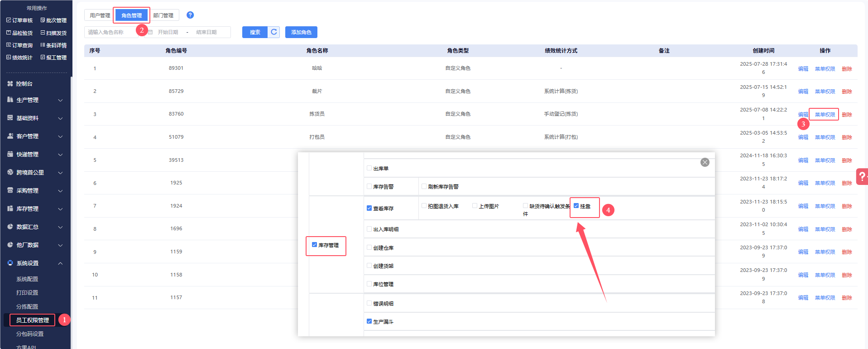Click the 条码详情 barcode shortcut icon
This screenshot has height=349, width=868.
tap(43, 45)
